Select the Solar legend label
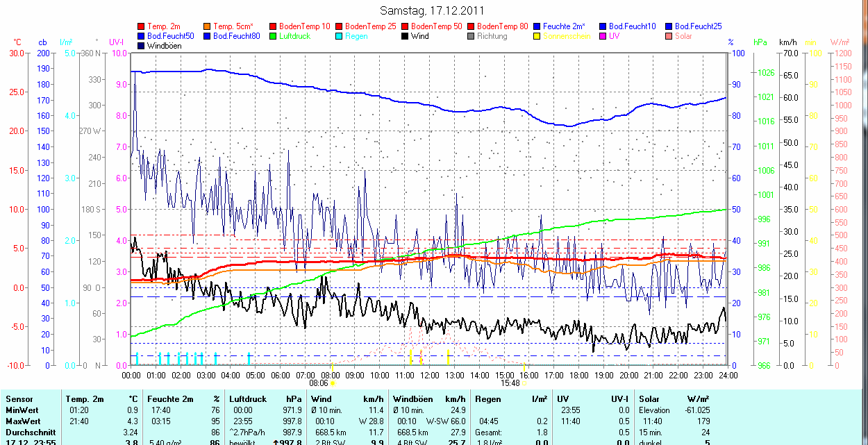The width and height of the screenshot is (868, 445). (x=683, y=36)
